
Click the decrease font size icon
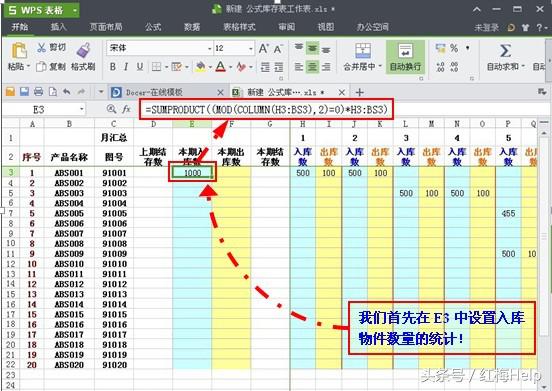click(x=278, y=49)
